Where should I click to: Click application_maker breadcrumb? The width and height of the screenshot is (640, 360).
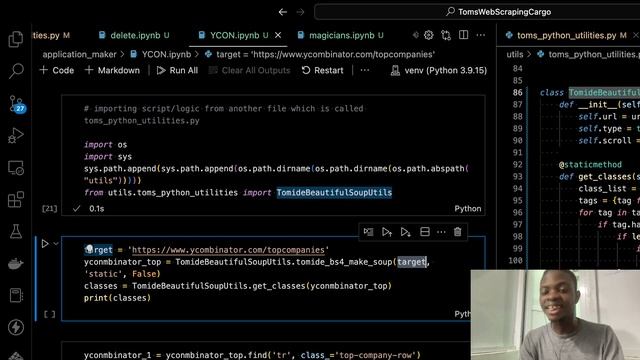pyautogui.click(x=79, y=54)
